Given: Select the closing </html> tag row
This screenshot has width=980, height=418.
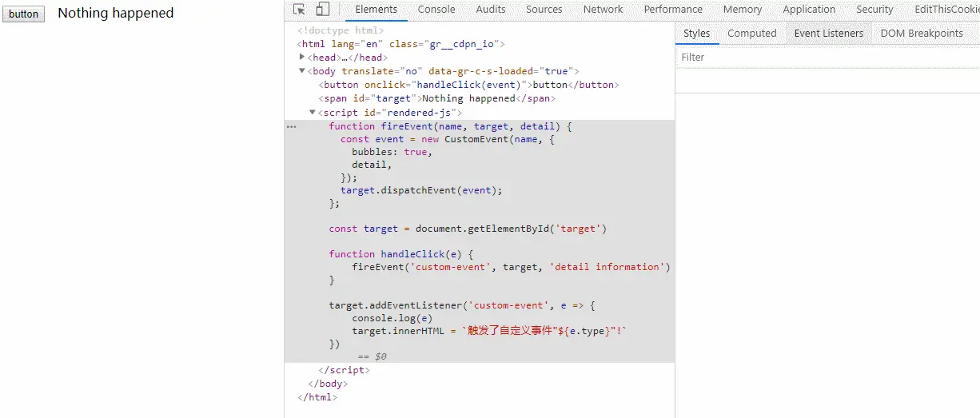Looking at the screenshot, I should pyautogui.click(x=317, y=397).
